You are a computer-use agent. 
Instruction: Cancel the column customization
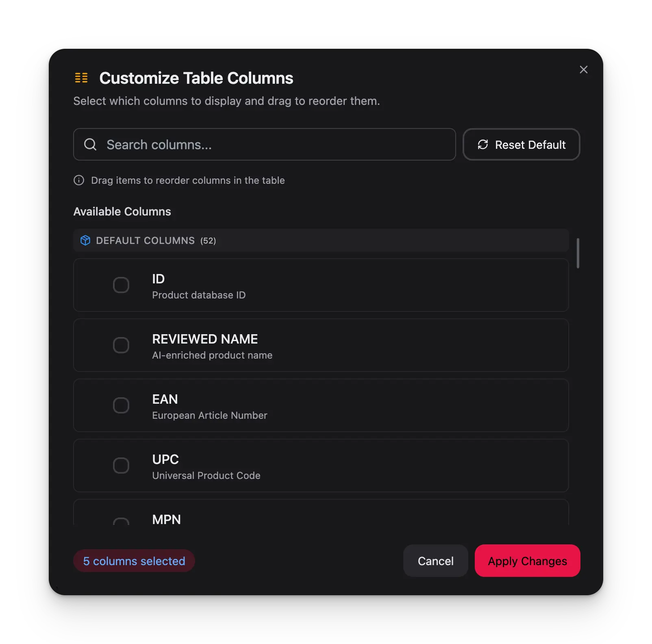point(435,561)
